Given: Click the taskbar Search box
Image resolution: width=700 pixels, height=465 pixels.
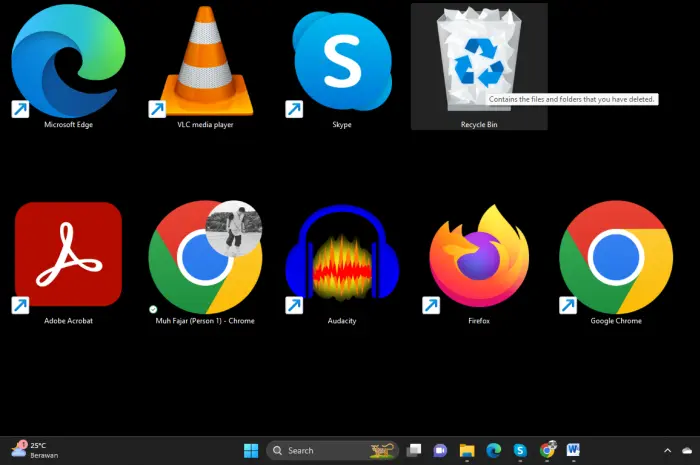Looking at the screenshot, I should pyautogui.click(x=332, y=451).
